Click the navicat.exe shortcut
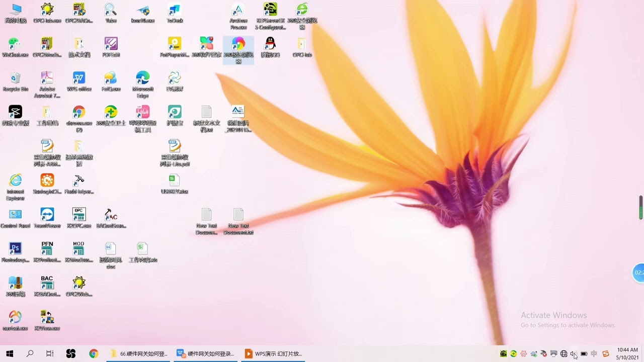Image resolution: width=644 pixels, height=362 pixels. tap(15, 321)
